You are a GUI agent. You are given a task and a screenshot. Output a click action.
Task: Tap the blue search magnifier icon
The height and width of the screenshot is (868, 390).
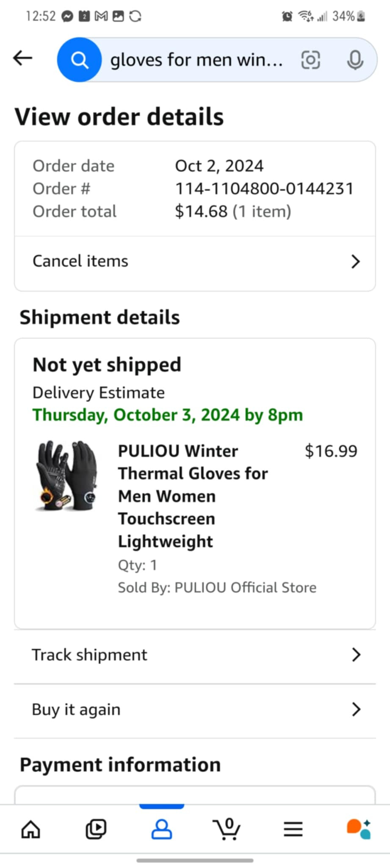[x=79, y=60]
